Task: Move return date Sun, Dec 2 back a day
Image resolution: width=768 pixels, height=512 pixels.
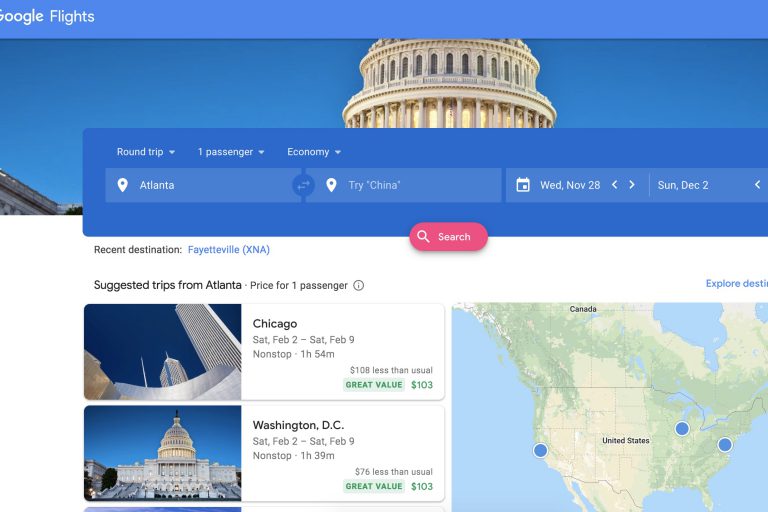Action: click(757, 185)
